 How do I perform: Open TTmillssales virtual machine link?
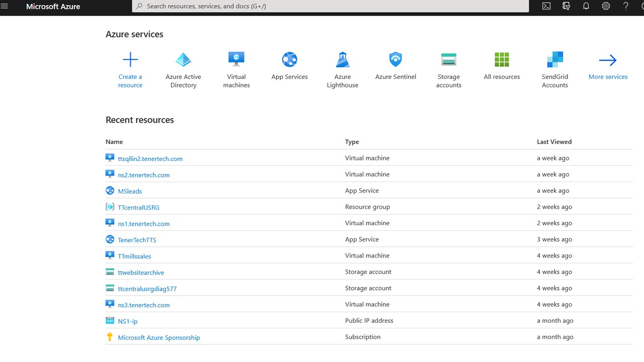click(x=134, y=256)
